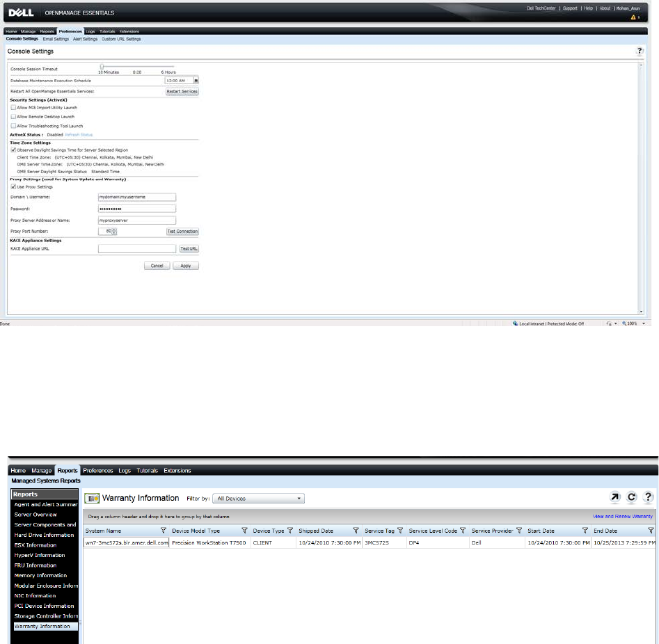Enable Allow Troubleshooting Tool Launch
The image size is (659, 644).
point(13,126)
